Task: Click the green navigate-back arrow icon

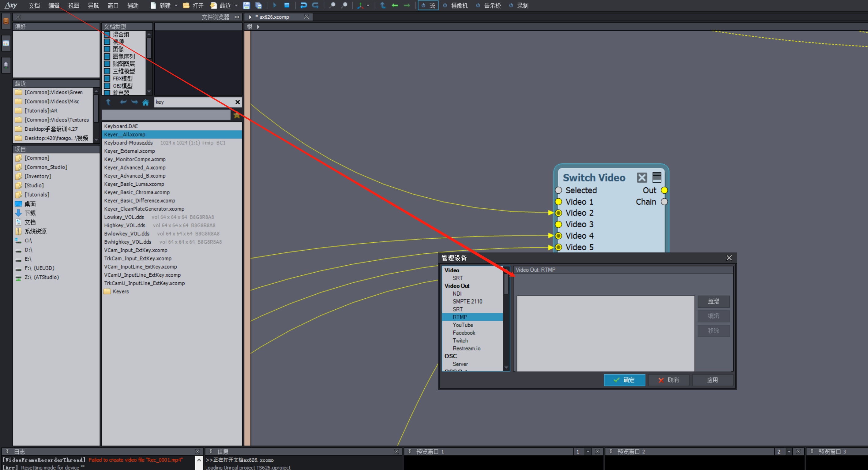Action: click(395, 6)
